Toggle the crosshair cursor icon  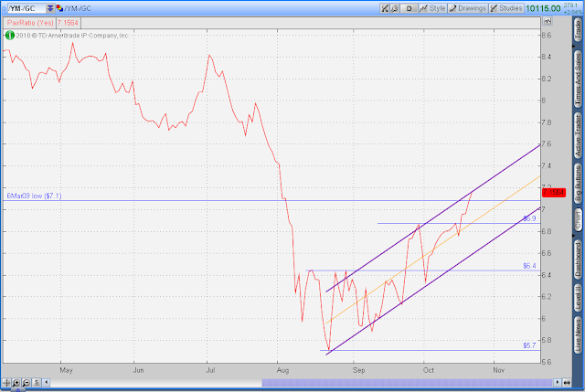[6, 383]
